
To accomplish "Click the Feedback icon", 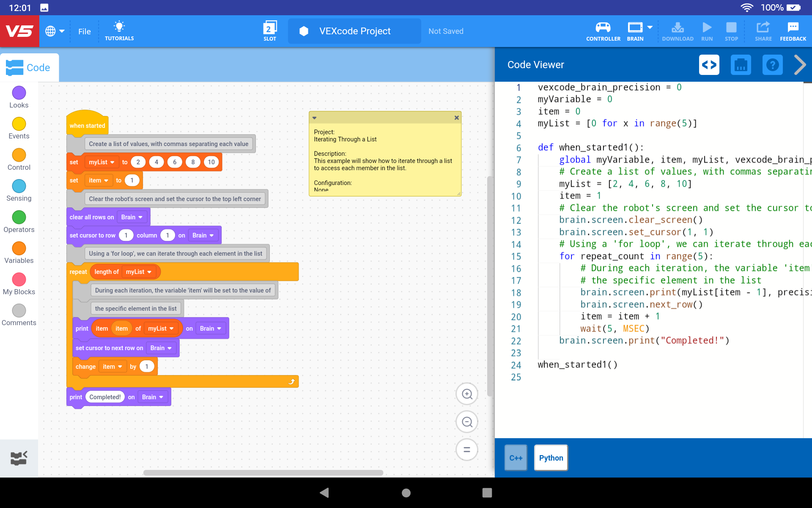I will 792,31.
